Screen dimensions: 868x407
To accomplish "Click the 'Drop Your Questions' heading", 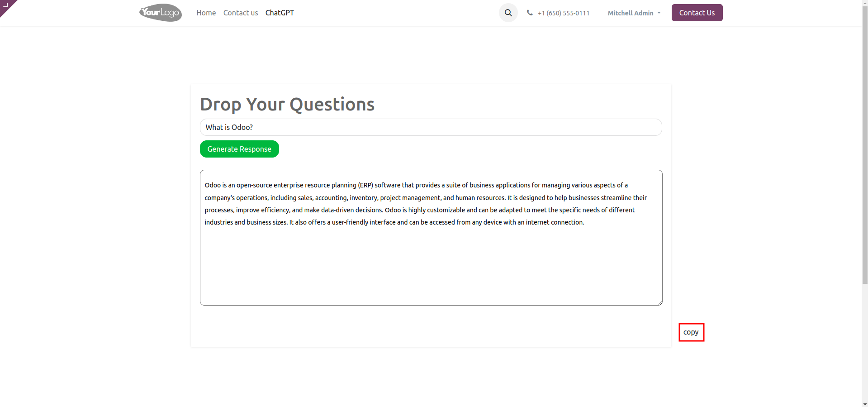I will point(287,104).
